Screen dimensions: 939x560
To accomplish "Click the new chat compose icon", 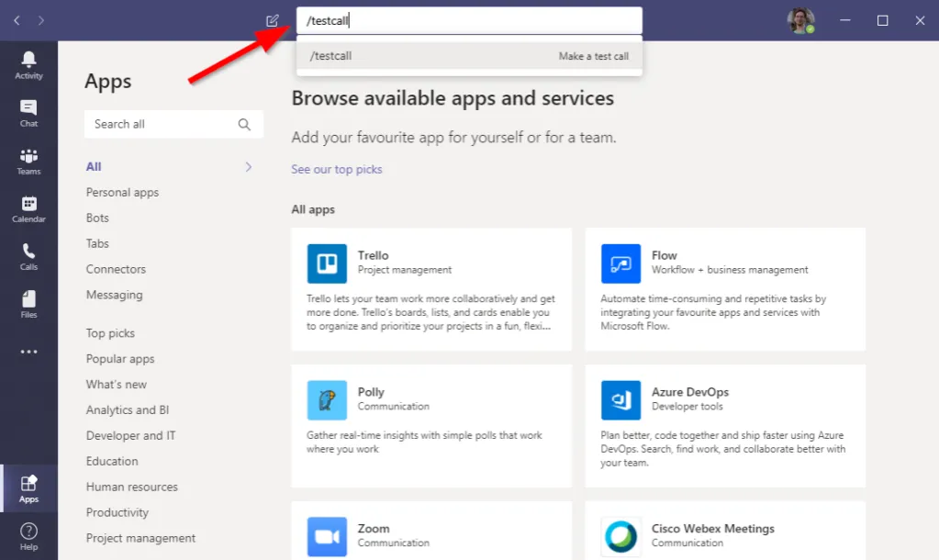I will click(273, 21).
